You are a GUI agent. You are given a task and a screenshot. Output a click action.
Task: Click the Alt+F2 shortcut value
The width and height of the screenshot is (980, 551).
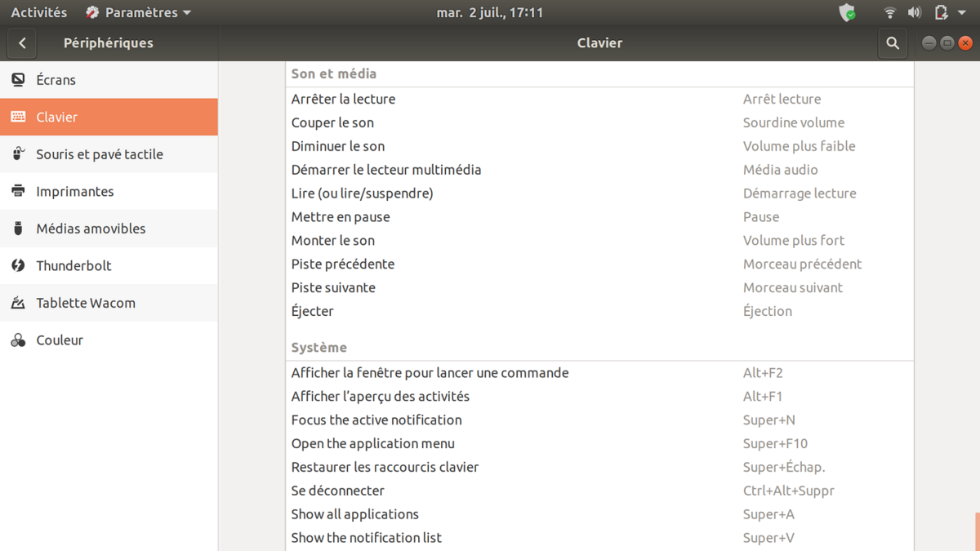[763, 373]
